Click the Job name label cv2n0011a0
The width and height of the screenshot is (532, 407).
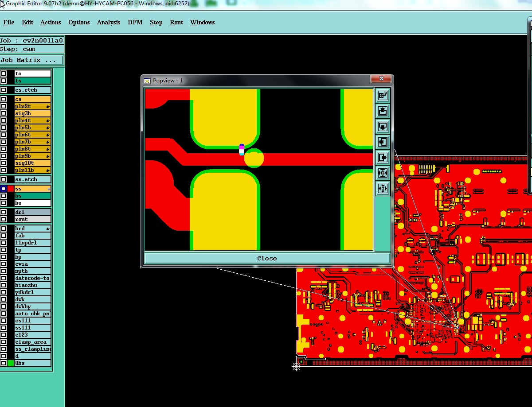pyautogui.click(x=31, y=40)
